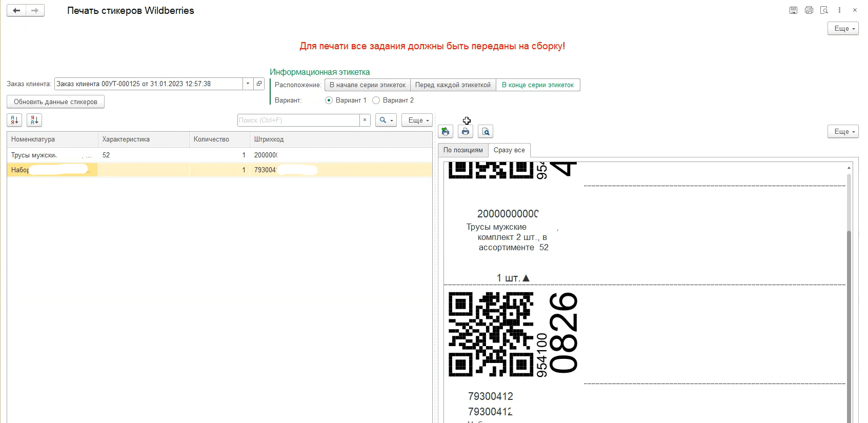Open the selected customer order card icon

(259, 84)
